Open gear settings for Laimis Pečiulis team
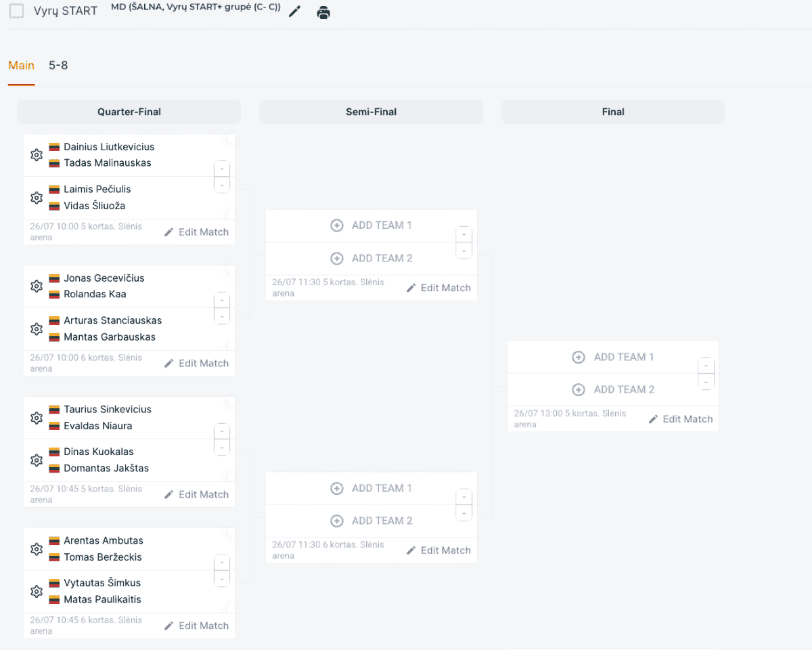 point(37,198)
